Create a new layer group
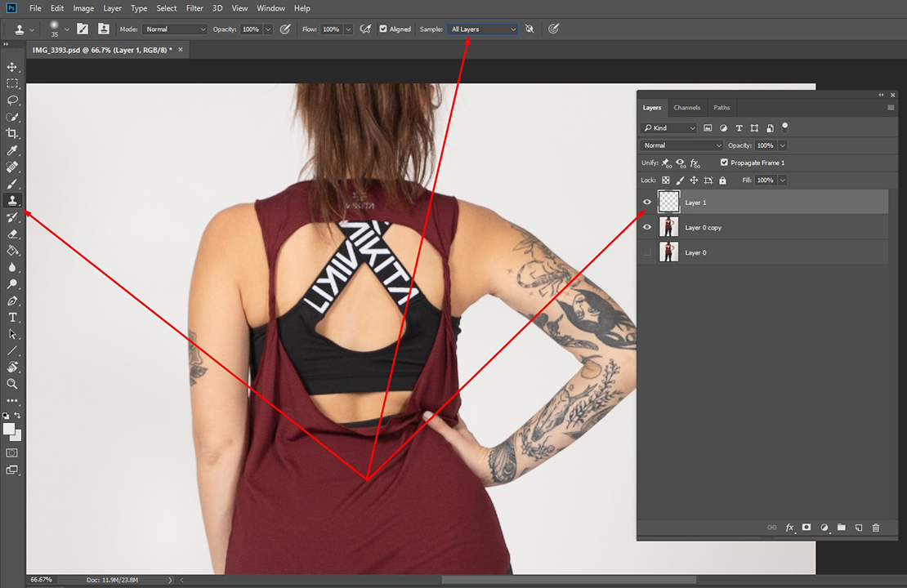This screenshot has width=907, height=588. click(841, 528)
